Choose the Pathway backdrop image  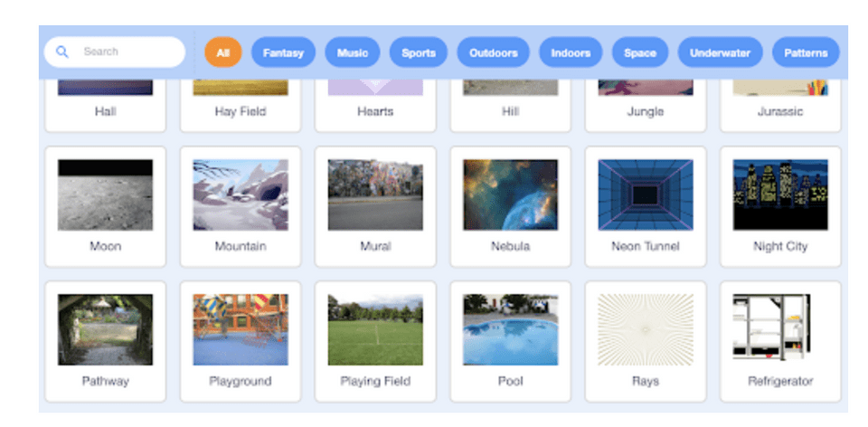tap(105, 329)
